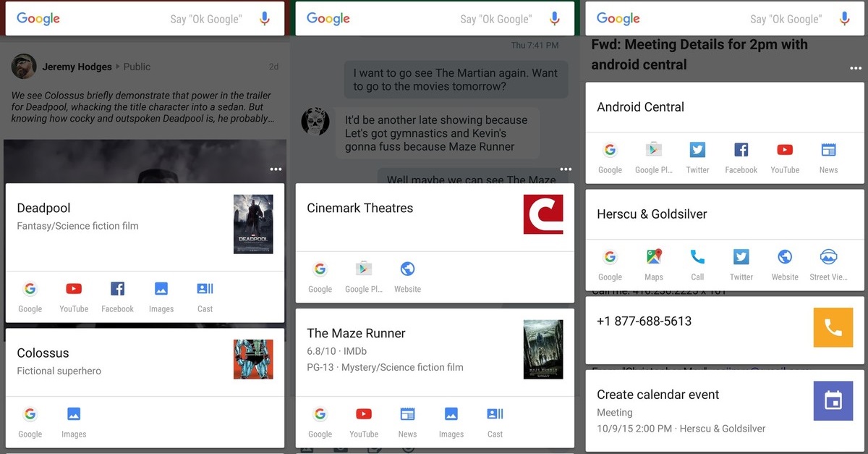Viewport: 868px width, 454px height.
Task: Tap the microphone in the right screen search bar
Action: click(x=844, y=19)
